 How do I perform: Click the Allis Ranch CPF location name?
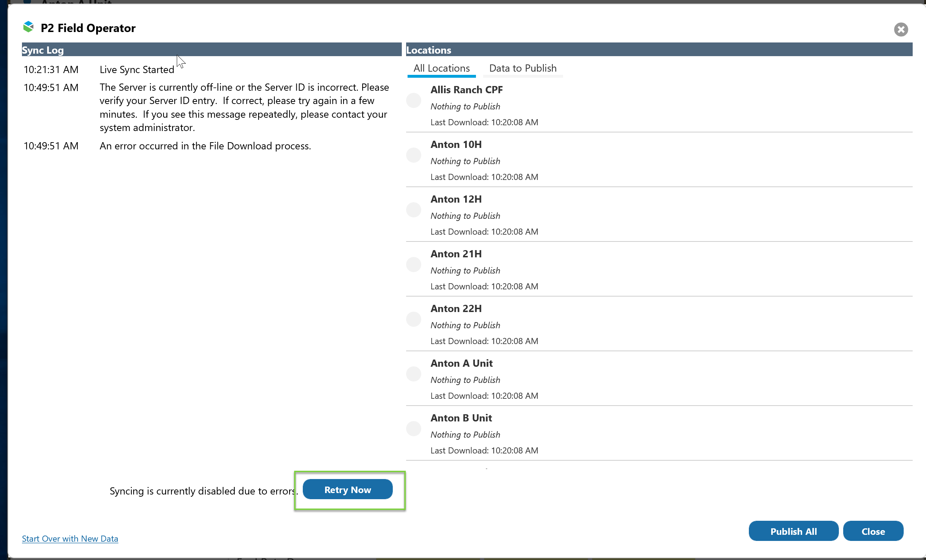click(x=466, y=90)
